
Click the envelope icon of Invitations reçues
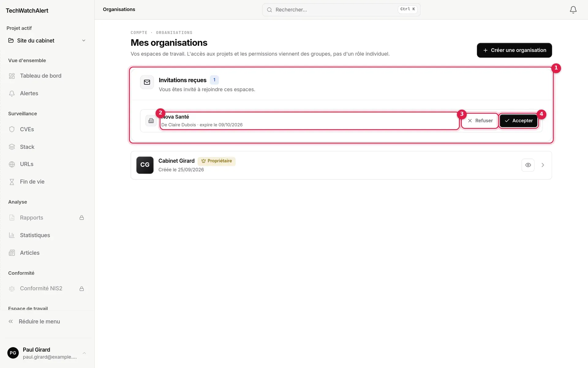point(147,82)
